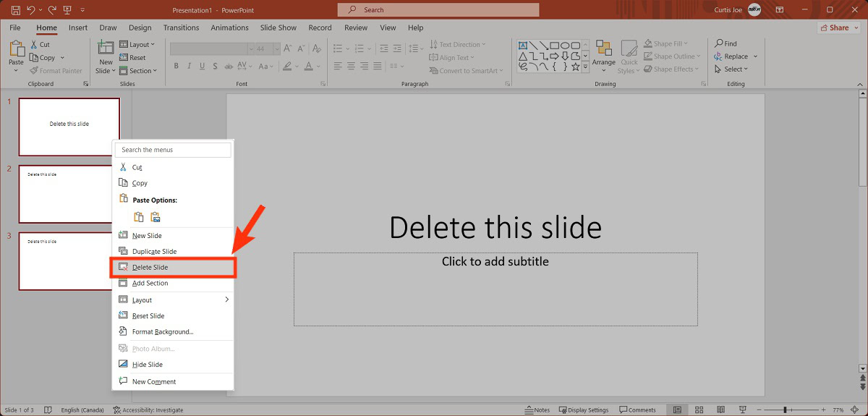
Task: Open the Arrange tool in Drawing group
Action: click(x=604, y=56)
